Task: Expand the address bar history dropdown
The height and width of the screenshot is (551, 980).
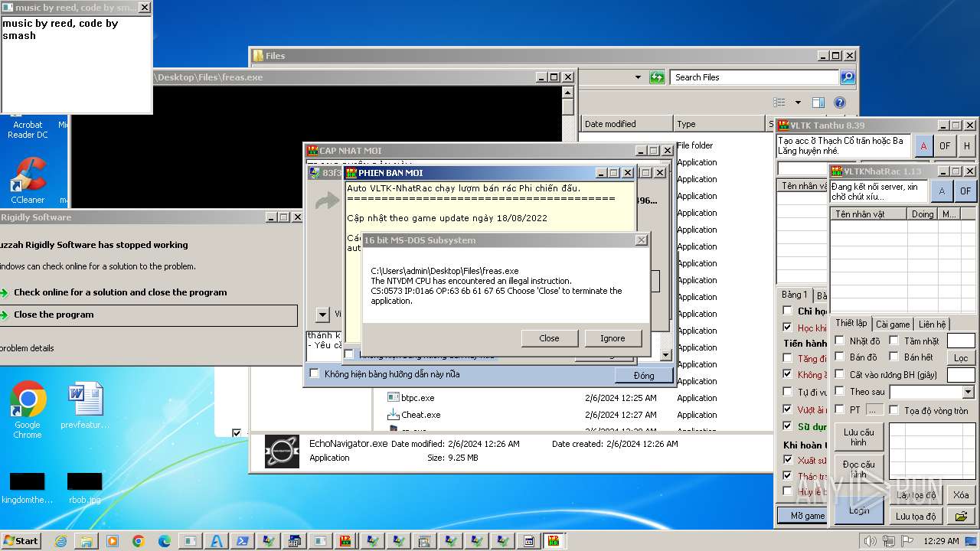Action: [x=638, y=77]
